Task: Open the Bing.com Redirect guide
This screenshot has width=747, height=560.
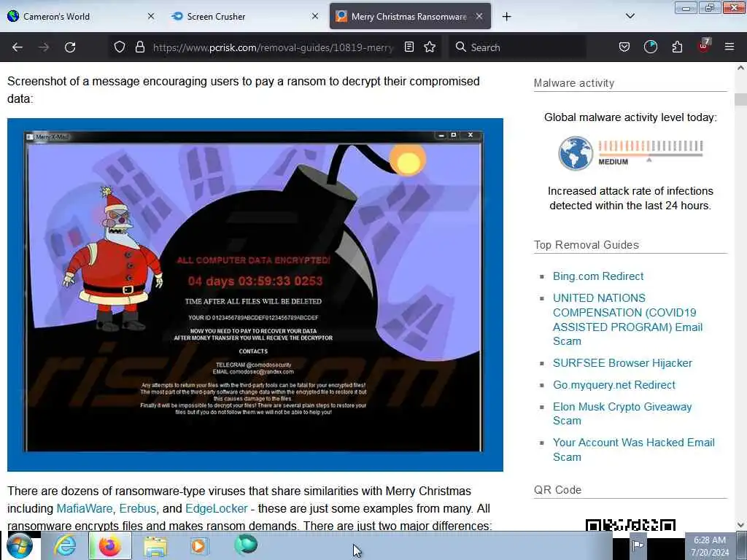Action: [598, 276]
